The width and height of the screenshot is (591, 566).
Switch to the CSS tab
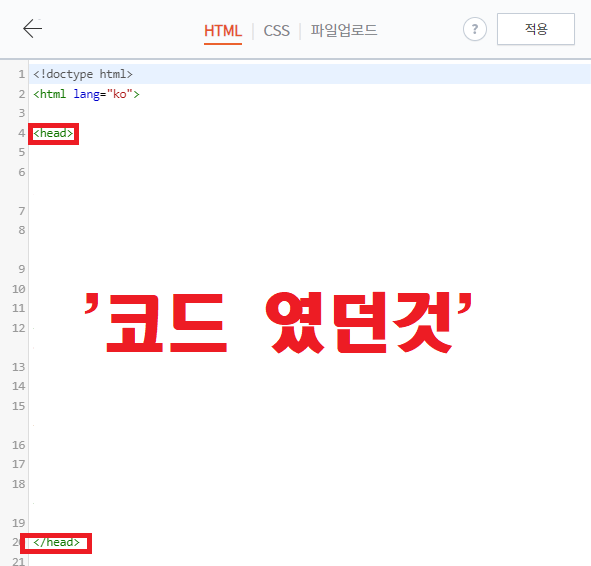(x=277, y=31)
